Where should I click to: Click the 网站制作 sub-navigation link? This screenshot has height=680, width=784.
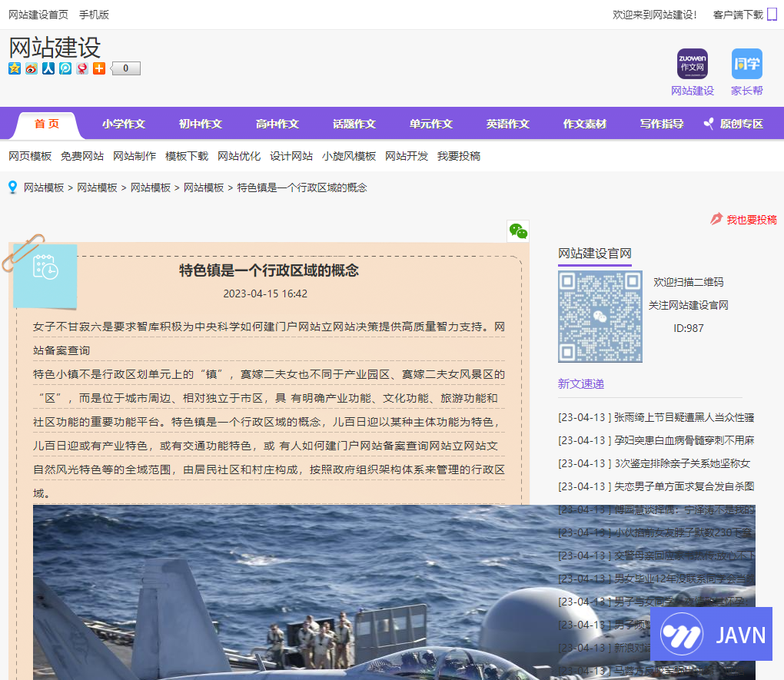point(135,156)
